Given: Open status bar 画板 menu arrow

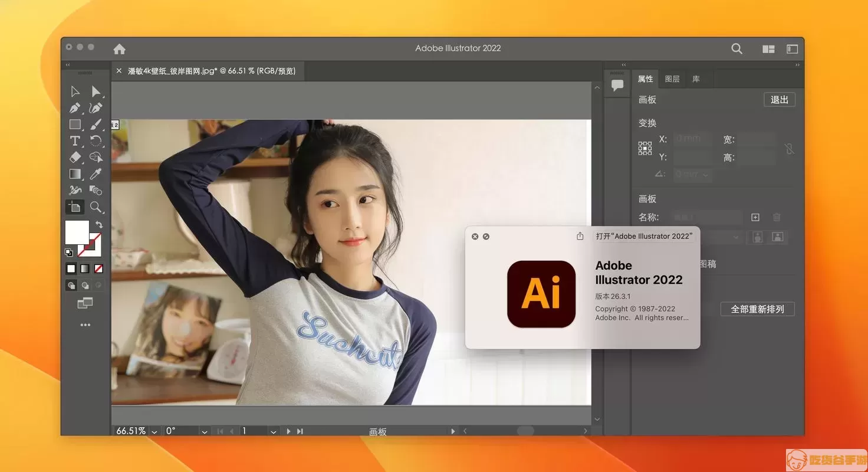Looking at the screenshot, I should (x=453, y=431).
